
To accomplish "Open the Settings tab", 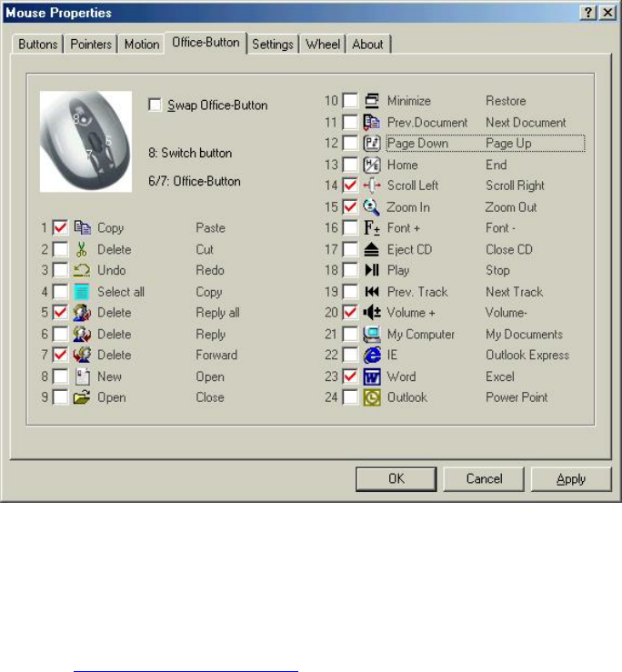I will click(273, 45).
